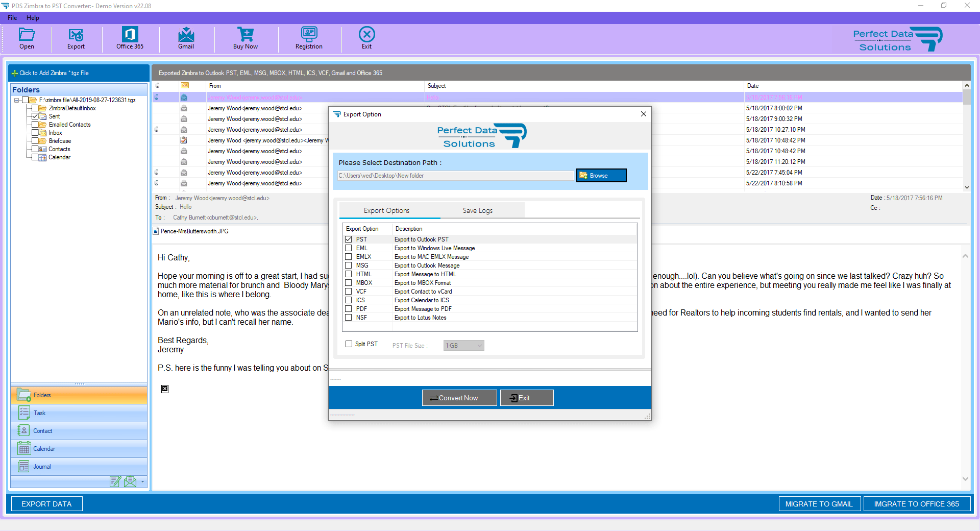Select the Briefcase folder in tree
Image resolution: width=980 pixels, height=531 pixels.
coord(60,141)
